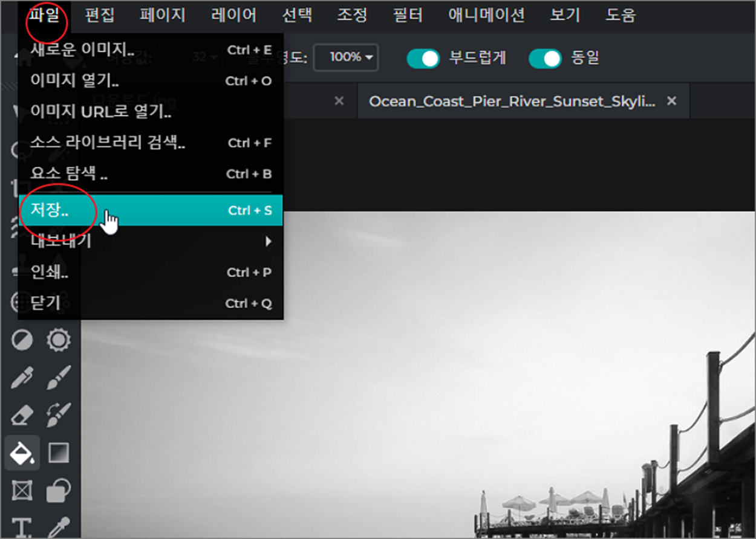Choose 요소 탐색 .. menu entry

pos(151,174)
